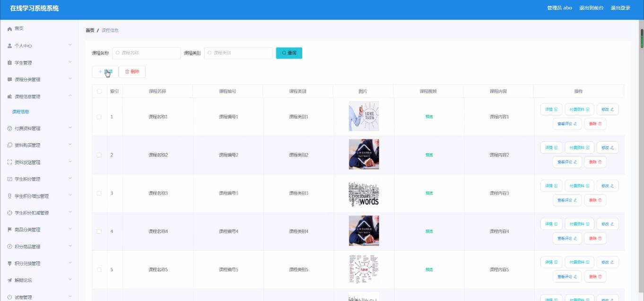Screen dimensions: 644x301
Task: Click trash icon in row 2 删除 button
Action: tap(600, 162)
